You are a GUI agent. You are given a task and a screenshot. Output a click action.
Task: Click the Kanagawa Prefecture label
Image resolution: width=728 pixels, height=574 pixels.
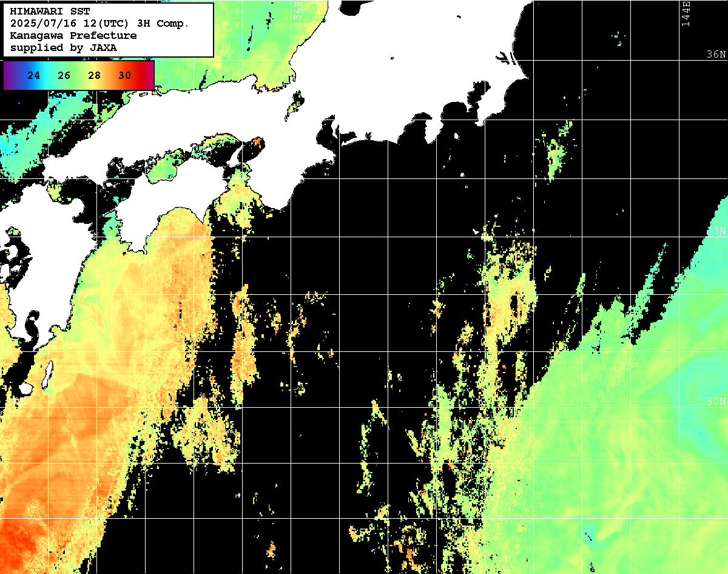[x=73, y=36]
